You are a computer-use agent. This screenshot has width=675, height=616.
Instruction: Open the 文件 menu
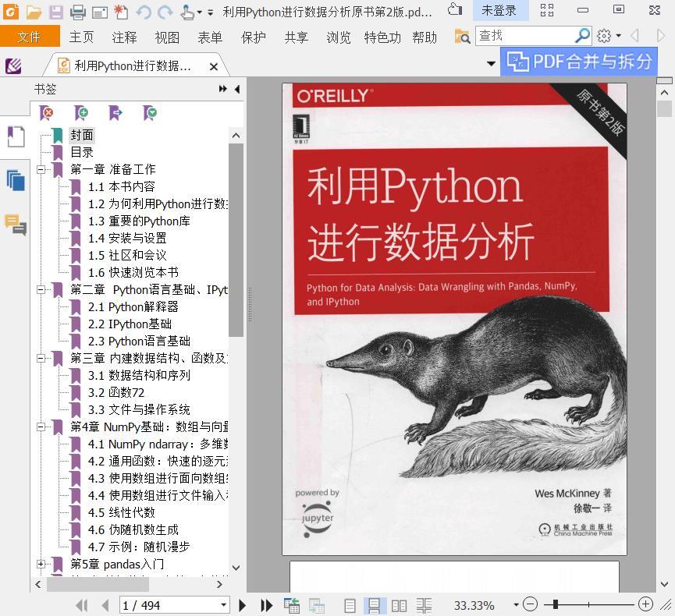click(30, 37)
